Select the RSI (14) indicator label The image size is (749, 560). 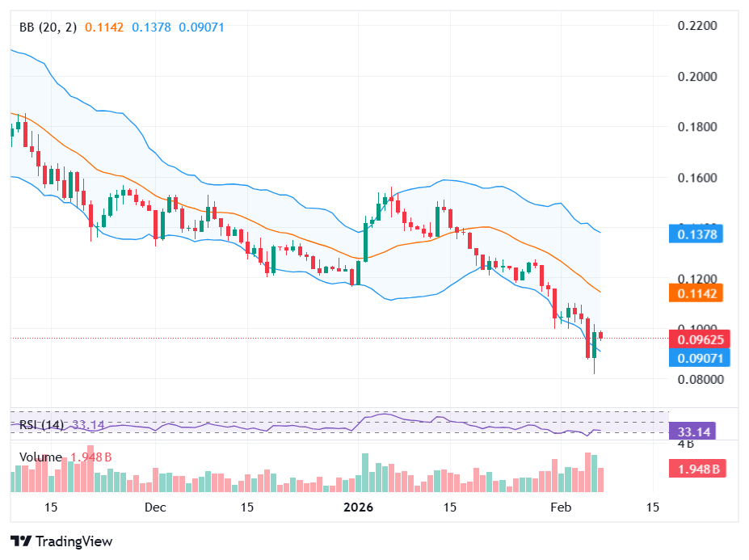pyautogui.click(x=41, y=424)
